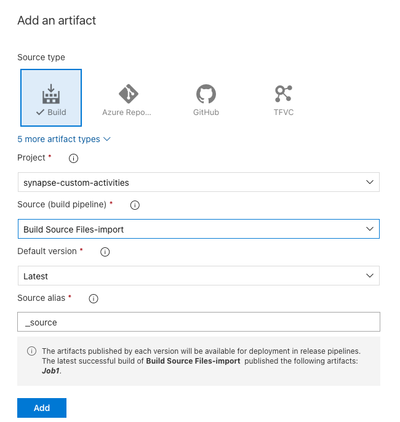The image size is (400, 422).
Task: Click the chevron in Project field
Action: tap(370, 182)
